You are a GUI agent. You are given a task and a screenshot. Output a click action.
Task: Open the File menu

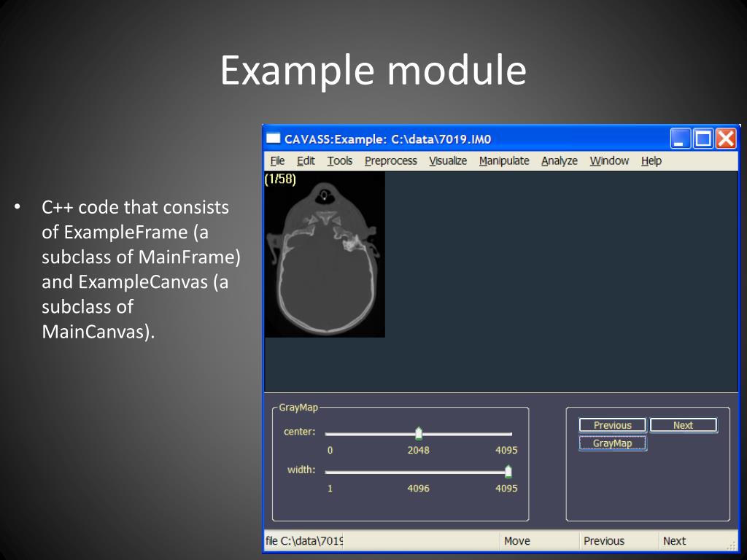[277, 161]
